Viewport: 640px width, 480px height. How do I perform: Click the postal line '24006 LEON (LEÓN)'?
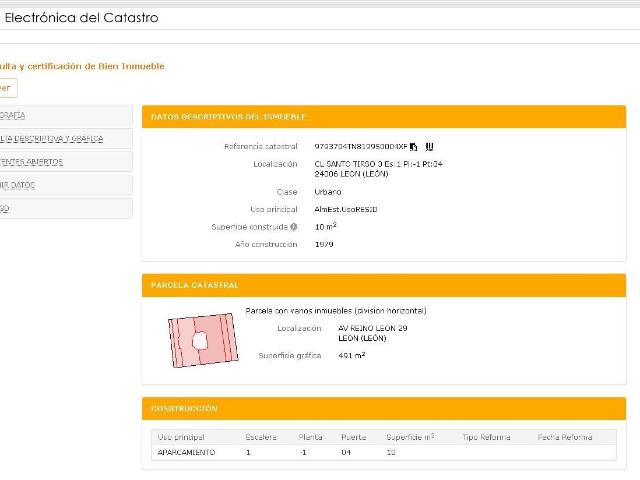click(351, 174)
